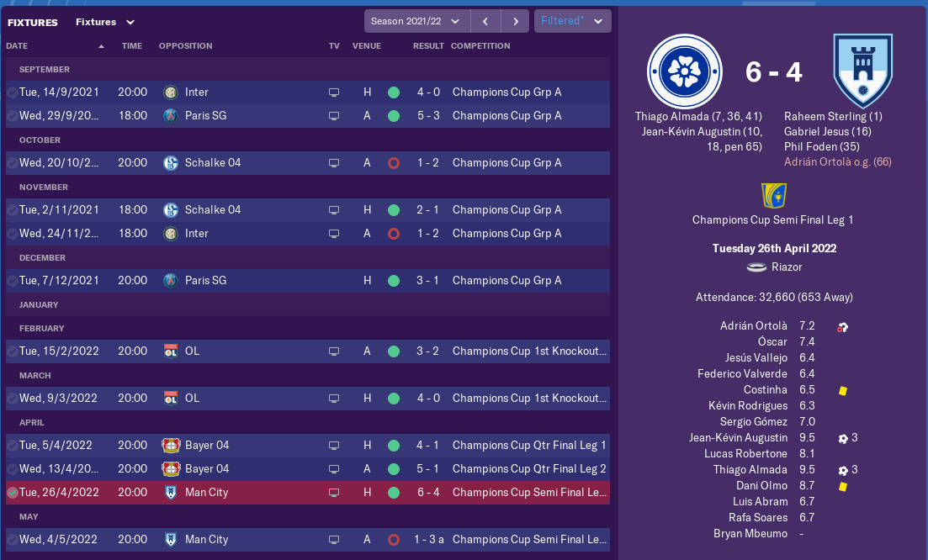Viewport: 928px width, 560px height.
Task: Click the Inter club badge on 14/9/2021 row
Action: (171, 92)
